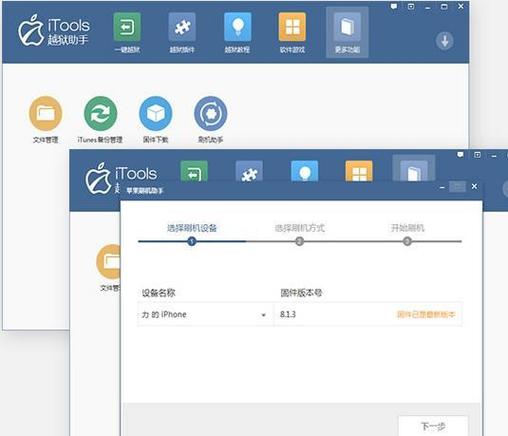
Task: Go to step 2 select flashing method
Action: (x=299, y=228)
